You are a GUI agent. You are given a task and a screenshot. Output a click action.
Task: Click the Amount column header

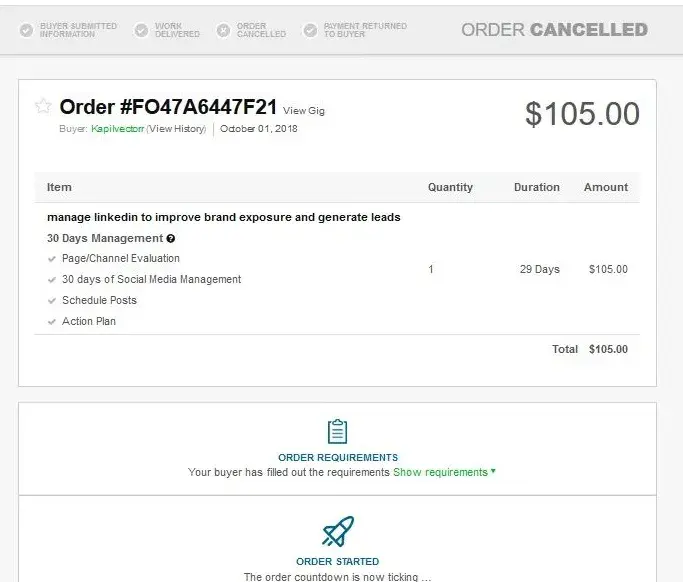click(x=606, y=187)
